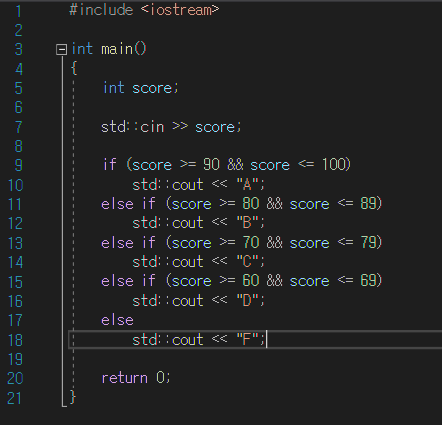
Task: Click line number 1 in gutter
Action: 19,11
